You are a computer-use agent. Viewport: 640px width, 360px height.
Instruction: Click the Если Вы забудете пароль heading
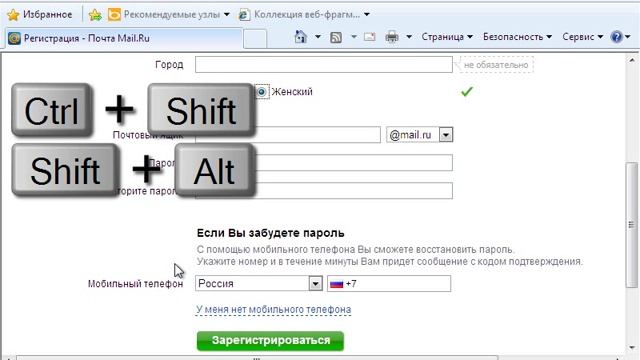click(x=271, y=233)
